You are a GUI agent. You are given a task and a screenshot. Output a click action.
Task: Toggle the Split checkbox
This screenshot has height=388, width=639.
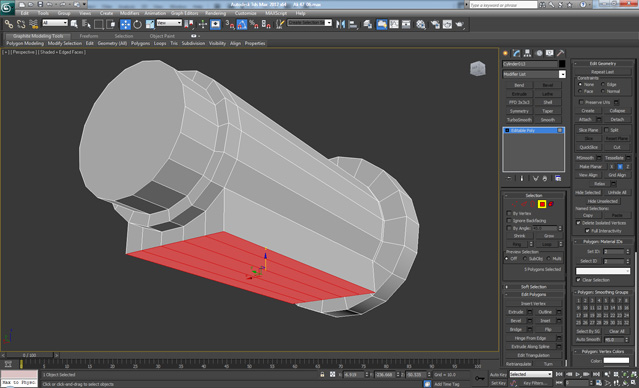(606, 130)
